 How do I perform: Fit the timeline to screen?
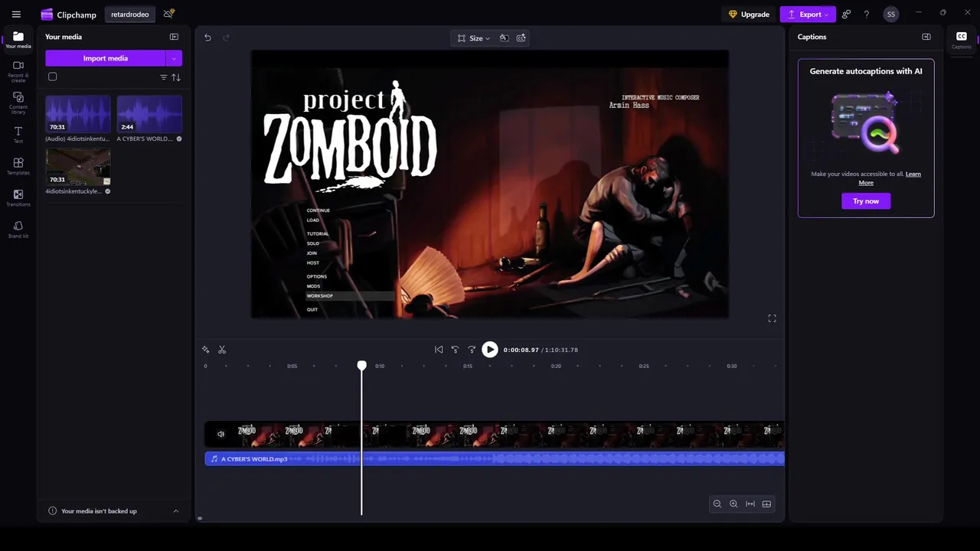750,504
